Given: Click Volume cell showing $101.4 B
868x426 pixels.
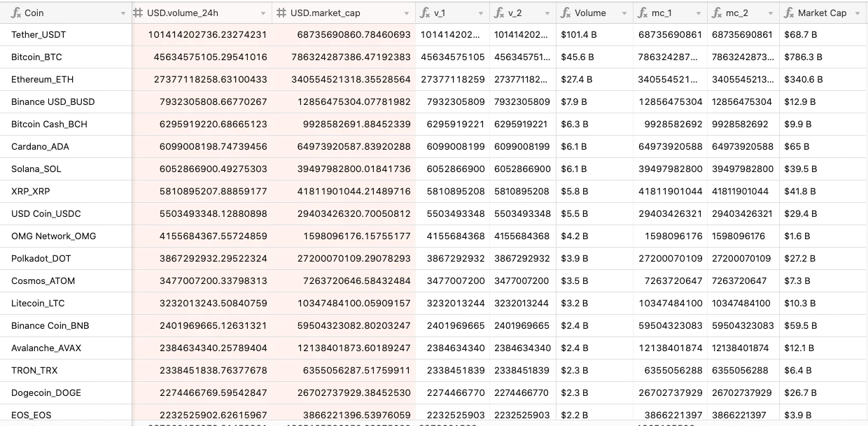Looking at the screenshot, I should pos(595,34).
